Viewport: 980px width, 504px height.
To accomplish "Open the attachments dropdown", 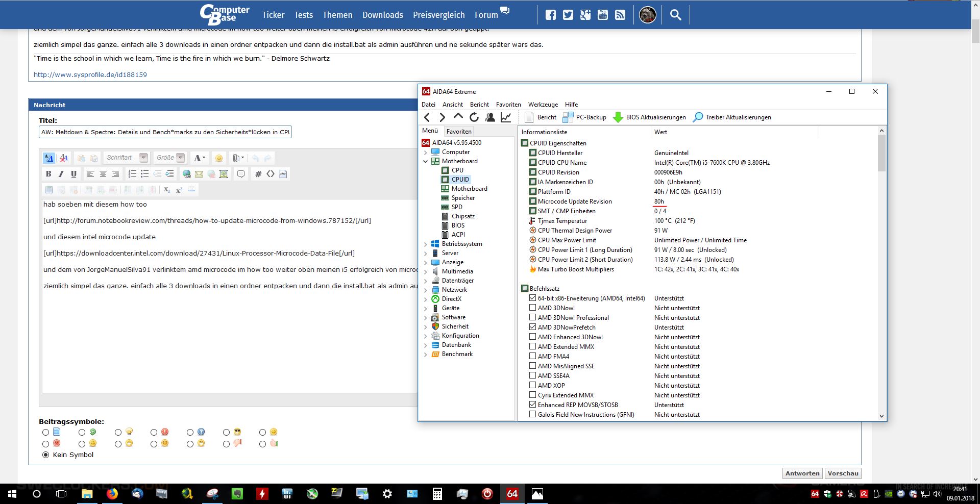I will click(238, 158).
